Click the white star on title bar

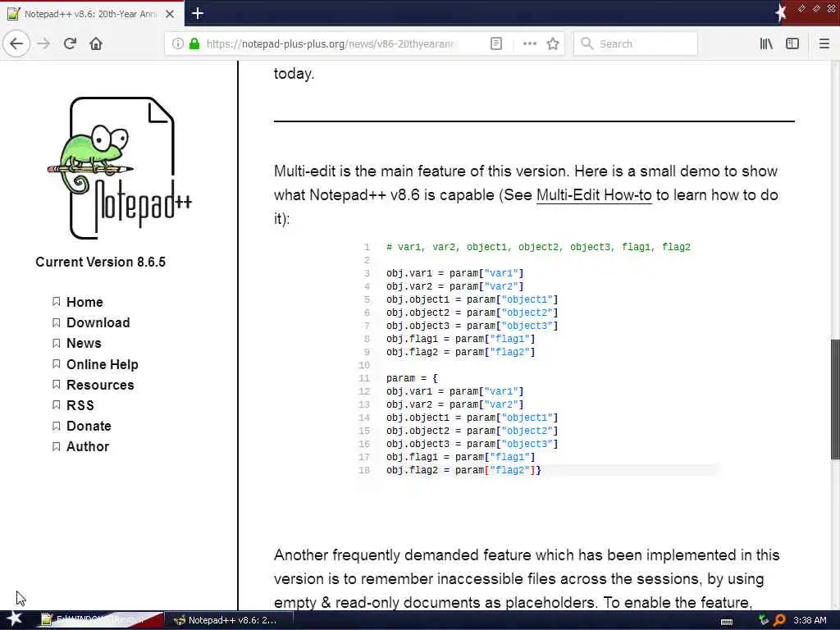pos(781,12)
